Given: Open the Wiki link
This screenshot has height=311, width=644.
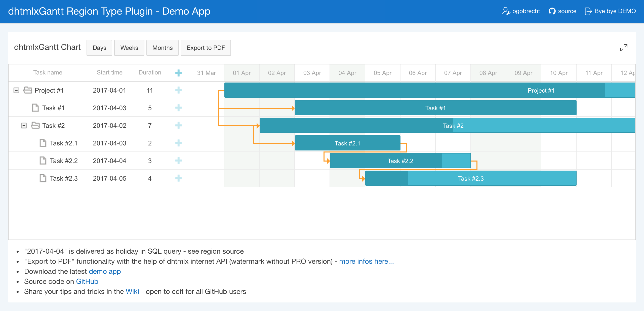Looking at the screenshot, I should (132, 292).
